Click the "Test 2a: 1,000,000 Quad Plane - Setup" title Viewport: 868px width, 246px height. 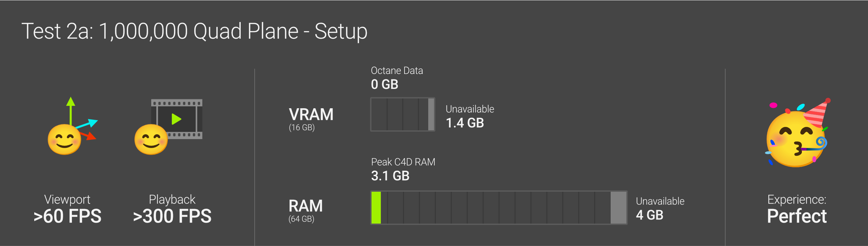[194, 31]
